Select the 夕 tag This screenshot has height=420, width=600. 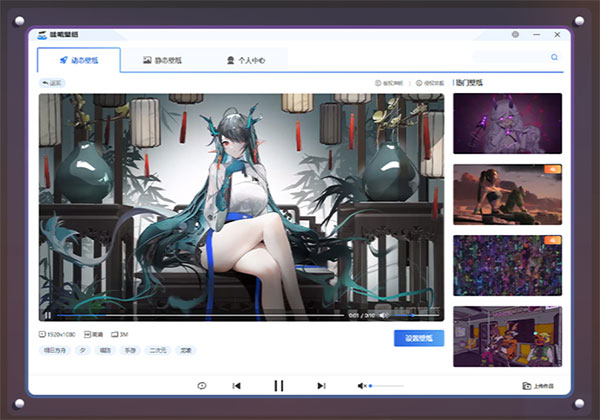(83, 350)
